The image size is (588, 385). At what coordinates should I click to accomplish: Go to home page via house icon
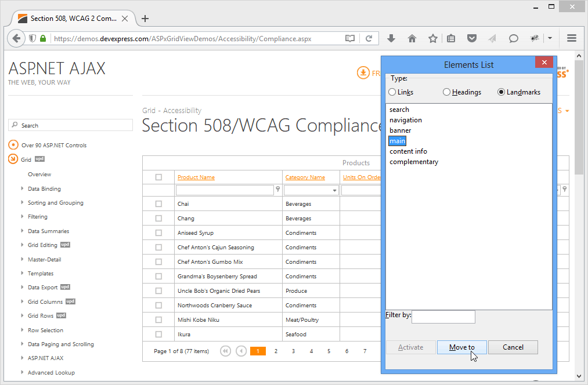tap(412, 38)
